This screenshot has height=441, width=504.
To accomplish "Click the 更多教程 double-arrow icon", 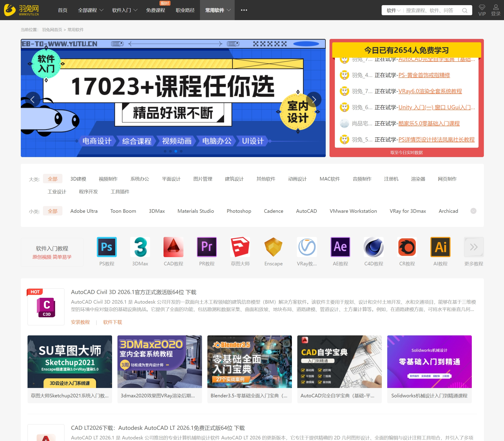I will [x=474, y=247].
